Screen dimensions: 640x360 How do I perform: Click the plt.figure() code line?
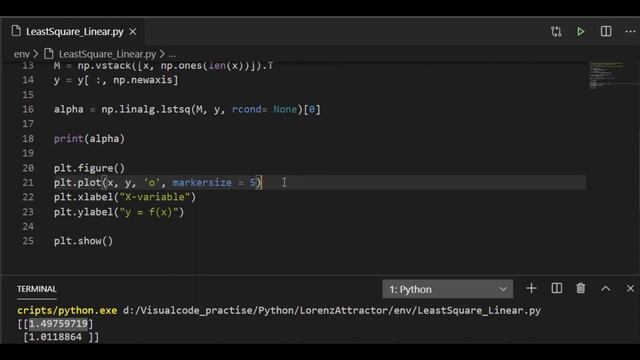click(x=89, y=168)
